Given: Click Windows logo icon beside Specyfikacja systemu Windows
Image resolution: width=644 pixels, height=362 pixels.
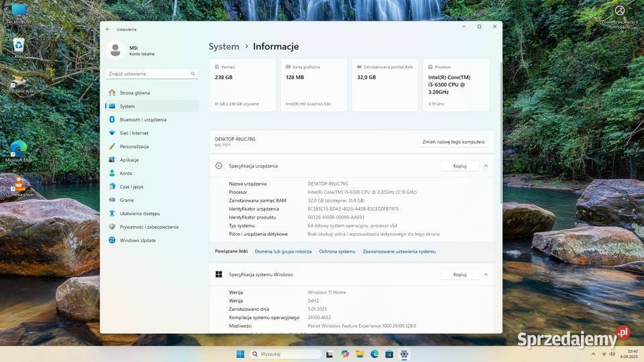Looking at the screenshot, I should [x=219, y=275].
